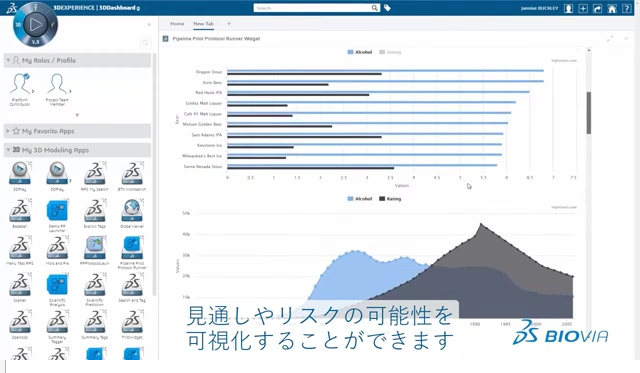Open the user profile icon in the top bar
Viewport: 640px width, 373px height.
click(568, 9)
